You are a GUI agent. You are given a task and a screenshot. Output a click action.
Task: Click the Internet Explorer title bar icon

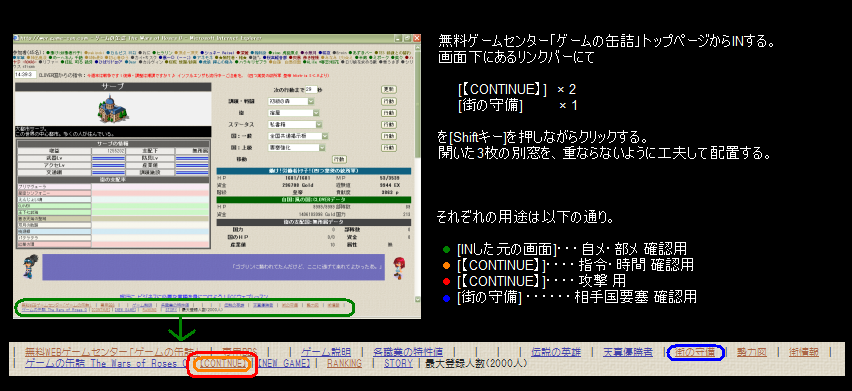point(17,39)
